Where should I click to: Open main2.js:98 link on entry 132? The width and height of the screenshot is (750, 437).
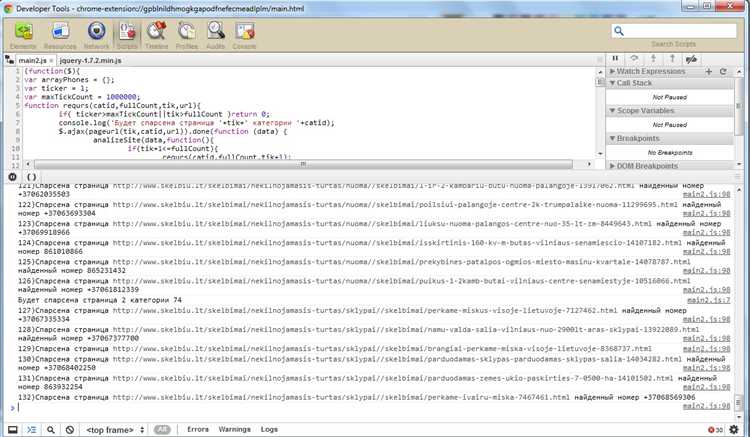coord(706,406)
